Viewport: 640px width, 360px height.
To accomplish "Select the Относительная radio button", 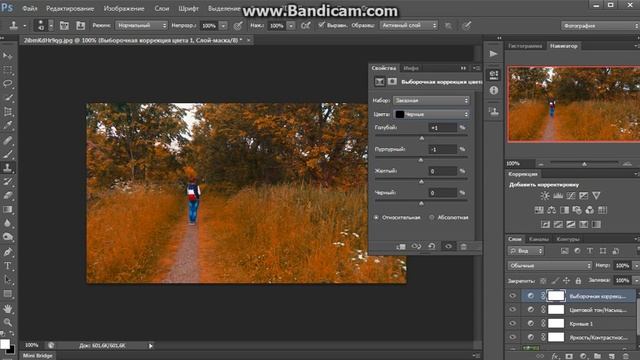I will [376, 218].
